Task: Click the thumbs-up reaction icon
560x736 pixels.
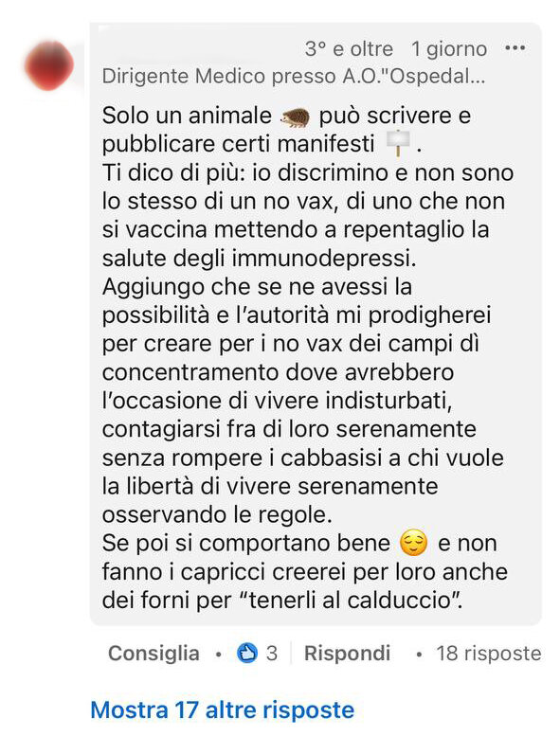Action: [247, 653]
